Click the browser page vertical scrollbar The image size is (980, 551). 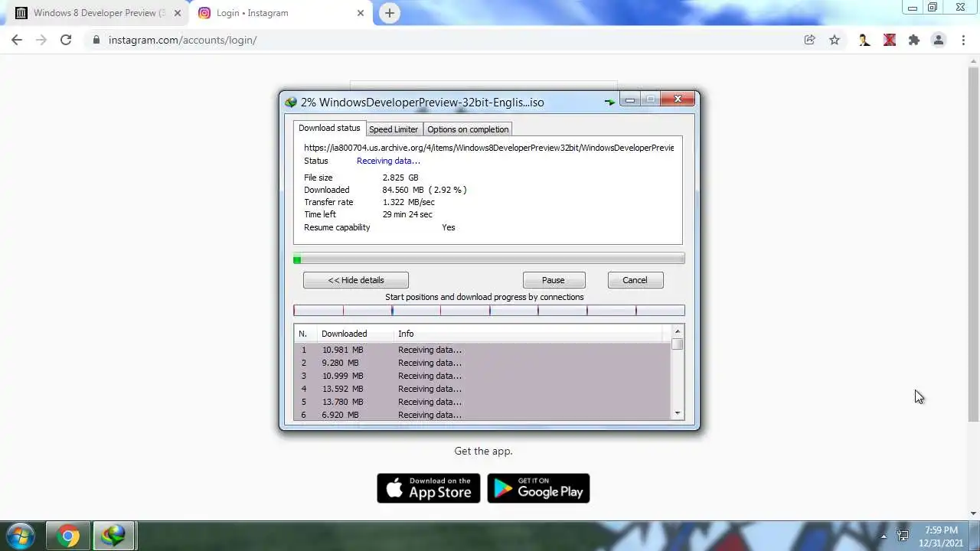[973, 243]
